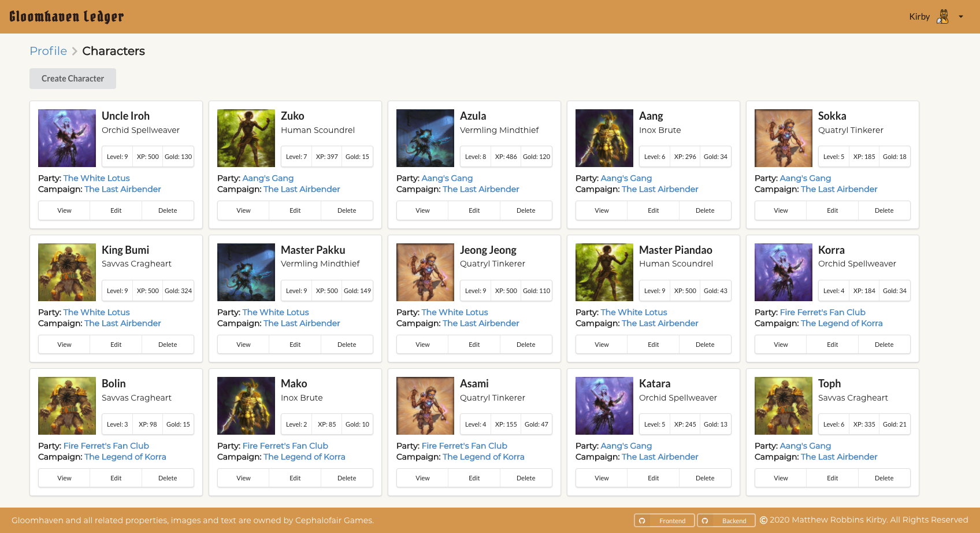Screen dimensions: 980x533
Task: Edit the Jeong Jeong character
Action: (x=474, y=345)
